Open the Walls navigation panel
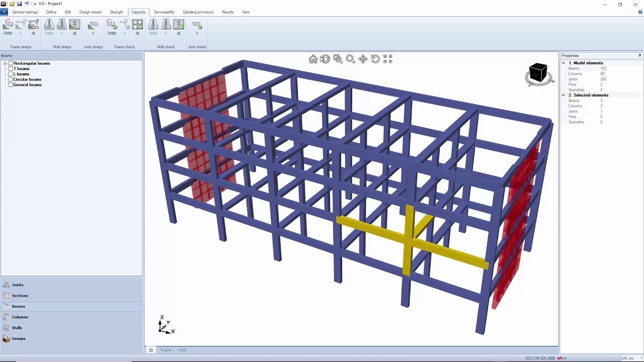644x362 pixels. click(71, 328)
